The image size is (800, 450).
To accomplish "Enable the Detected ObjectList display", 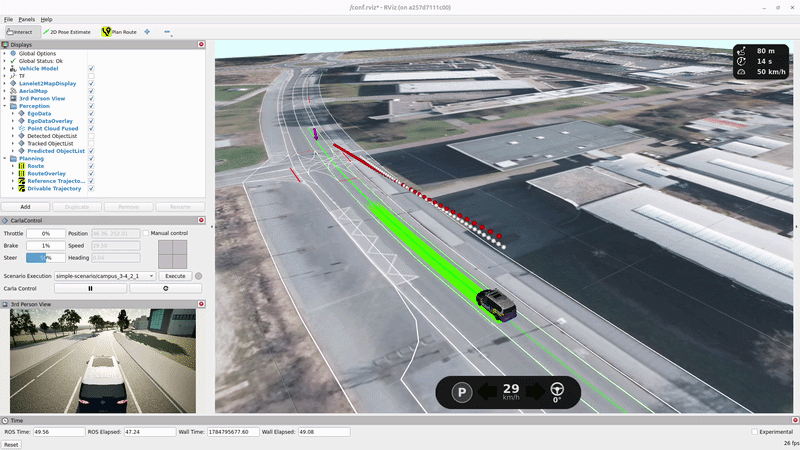I will pyautogui.click(x=91, y=136).
